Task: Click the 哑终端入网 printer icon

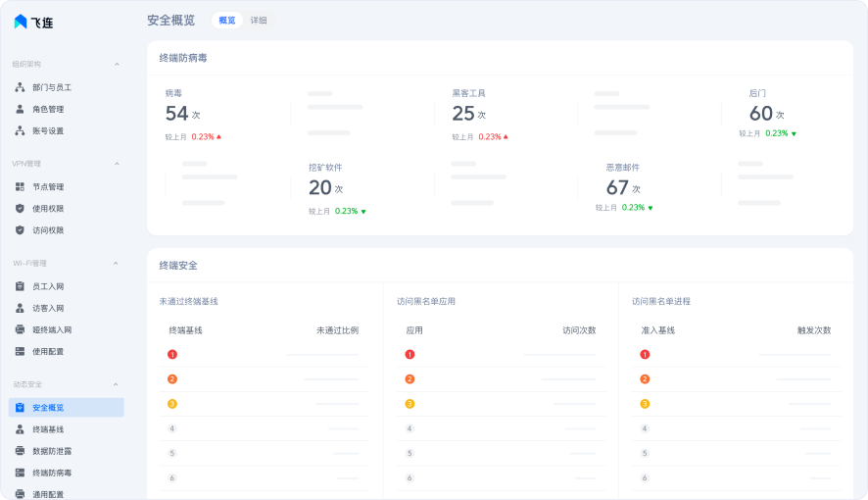Action: [x=20, y=329]
